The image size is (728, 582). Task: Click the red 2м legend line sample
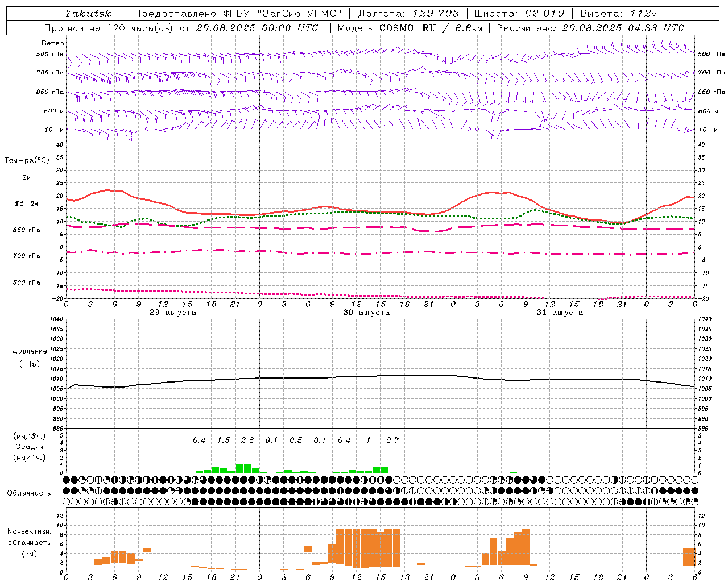[26, 184]
